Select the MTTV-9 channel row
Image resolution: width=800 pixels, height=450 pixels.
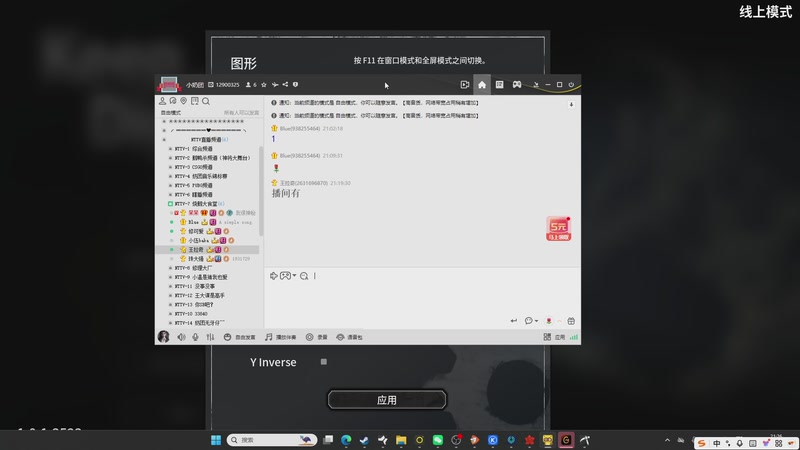(207, 277)
